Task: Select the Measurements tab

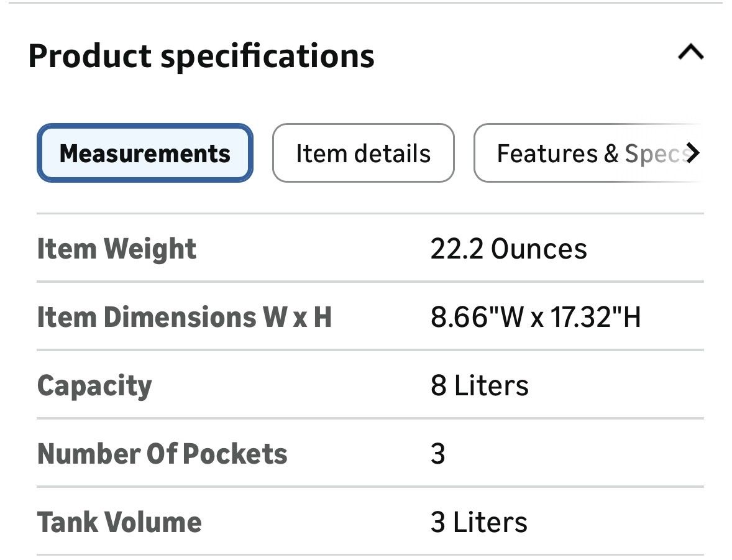Action: coord(145,154)
